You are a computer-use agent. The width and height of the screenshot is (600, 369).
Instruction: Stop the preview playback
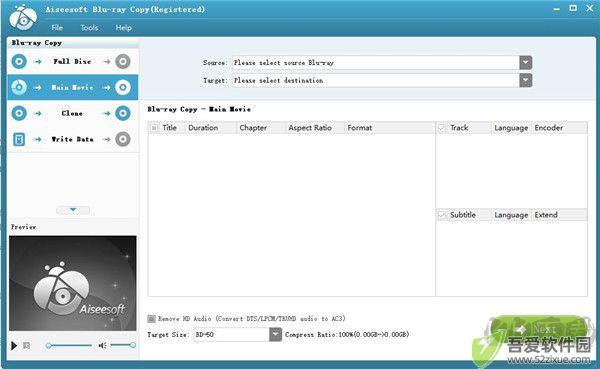pyautogui.click(x=26, y=346)
